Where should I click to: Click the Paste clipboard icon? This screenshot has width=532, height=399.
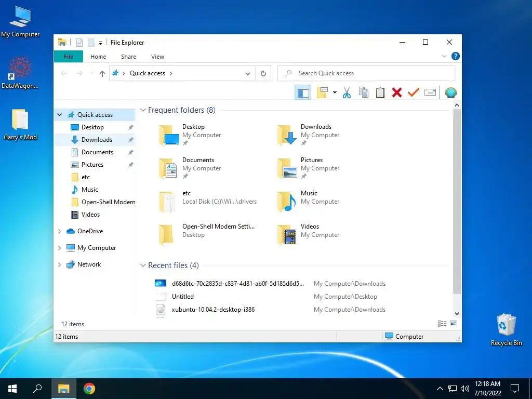[380, 92]
